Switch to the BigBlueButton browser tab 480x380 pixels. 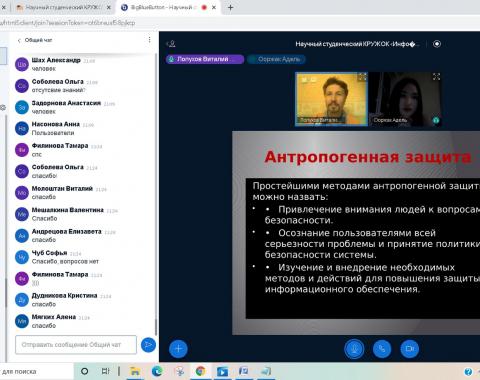tap(162, 7)
